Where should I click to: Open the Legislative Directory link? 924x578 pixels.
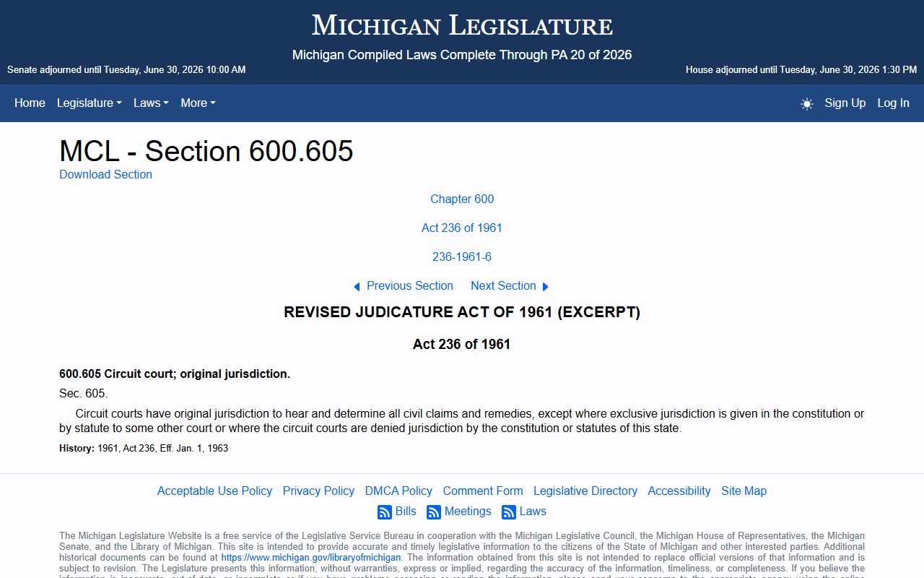pos(585,491)
